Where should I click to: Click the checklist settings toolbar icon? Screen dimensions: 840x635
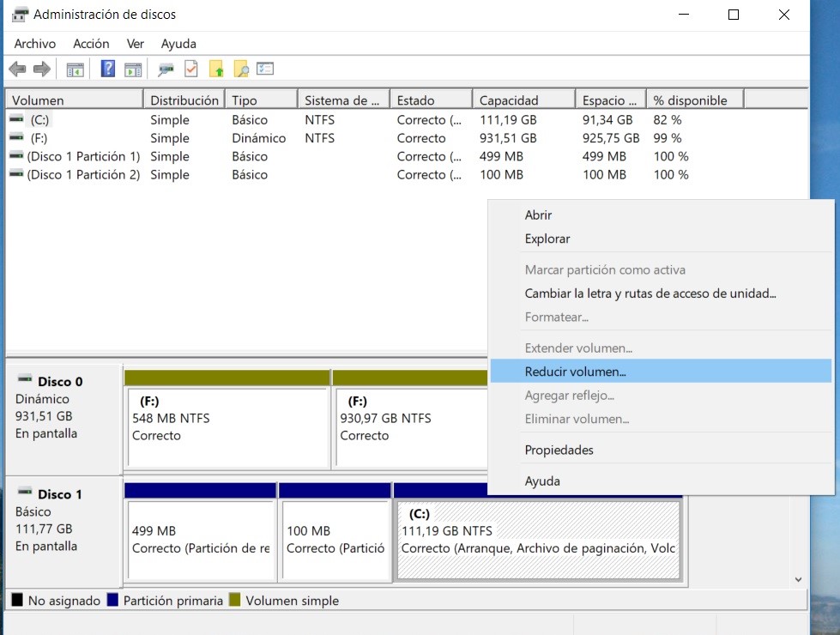pyautogui.click(x=265, y=70)
